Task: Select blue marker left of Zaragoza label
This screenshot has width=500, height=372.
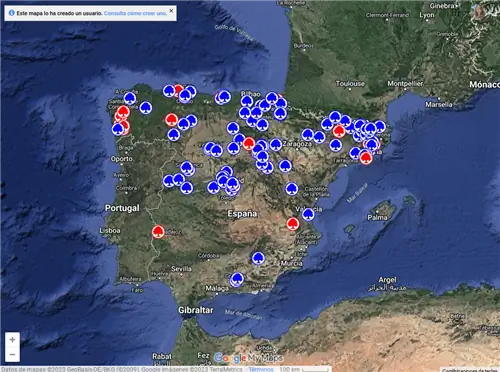Action: click(x=276, y=144)
